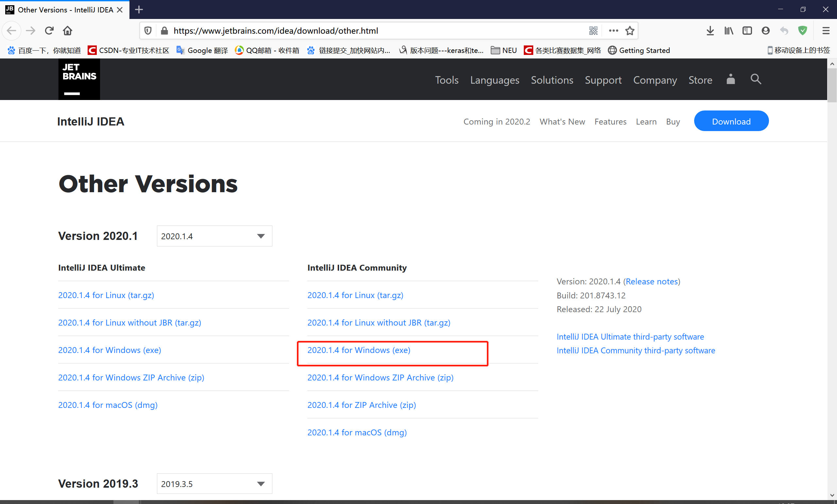Open a new browser tab

coord(139,9)
